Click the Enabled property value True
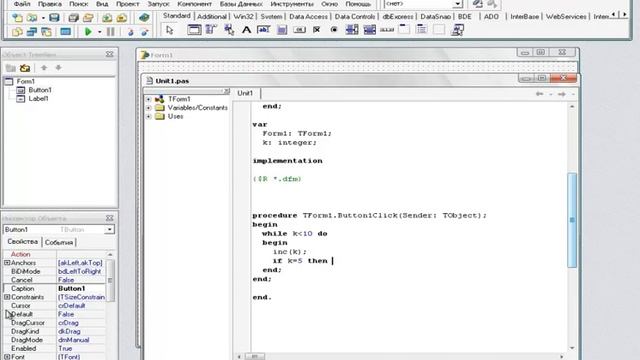The image size is (640, 360). tap(81, 349)
